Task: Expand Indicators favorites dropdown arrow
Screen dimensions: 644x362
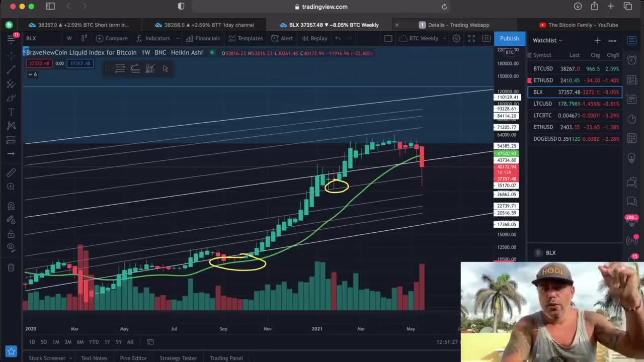Action: point(178,38)
